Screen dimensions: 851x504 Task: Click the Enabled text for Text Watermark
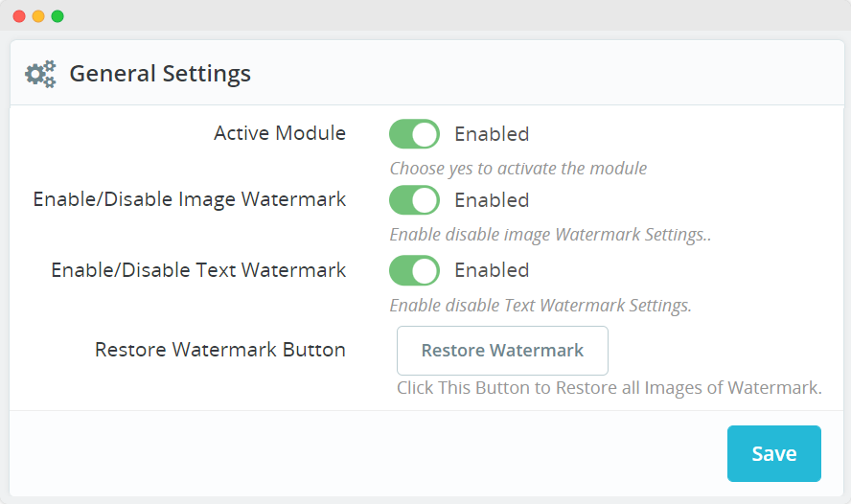[x=491, y=270]
